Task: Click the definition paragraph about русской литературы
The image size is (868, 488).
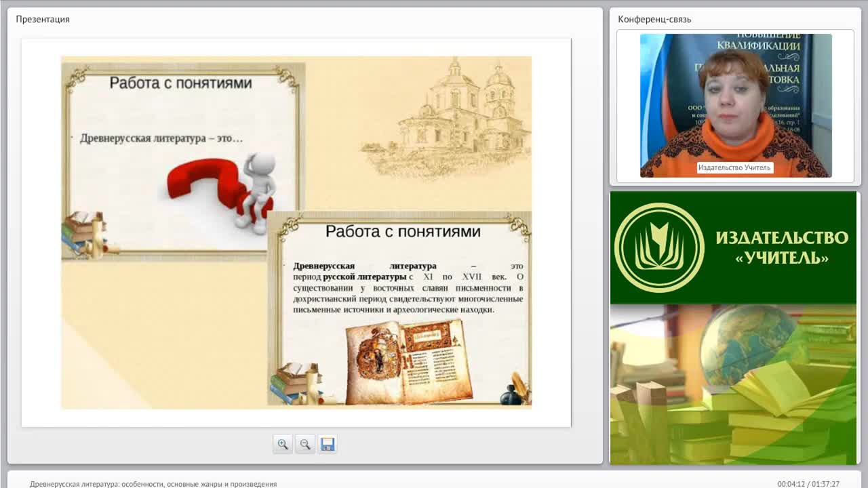Action: [408, 288]
